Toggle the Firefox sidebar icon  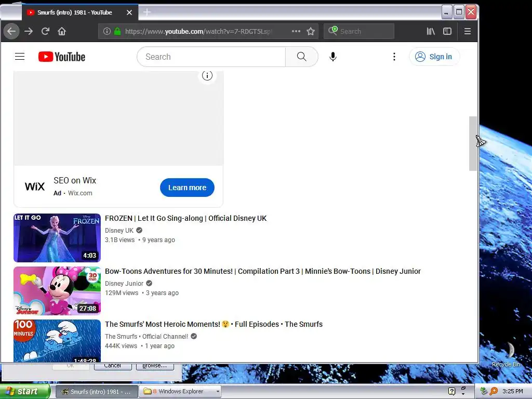[x=447, y=31]
